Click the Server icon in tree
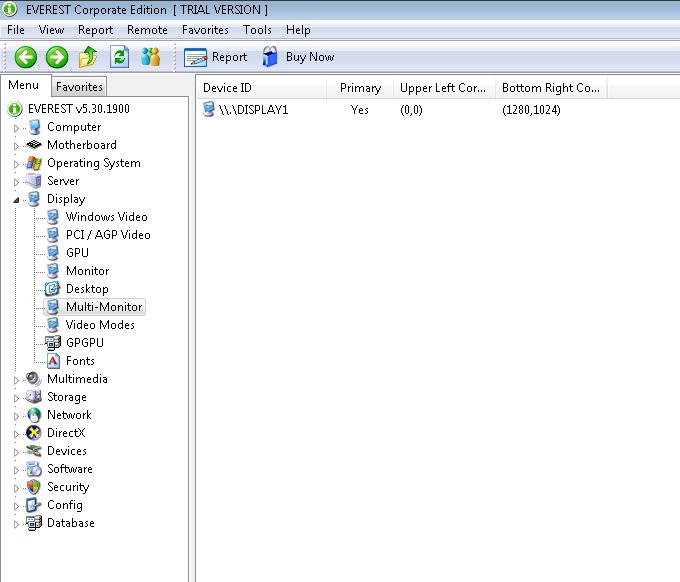Screen dimensions: 680x582 tap(34, 181)
